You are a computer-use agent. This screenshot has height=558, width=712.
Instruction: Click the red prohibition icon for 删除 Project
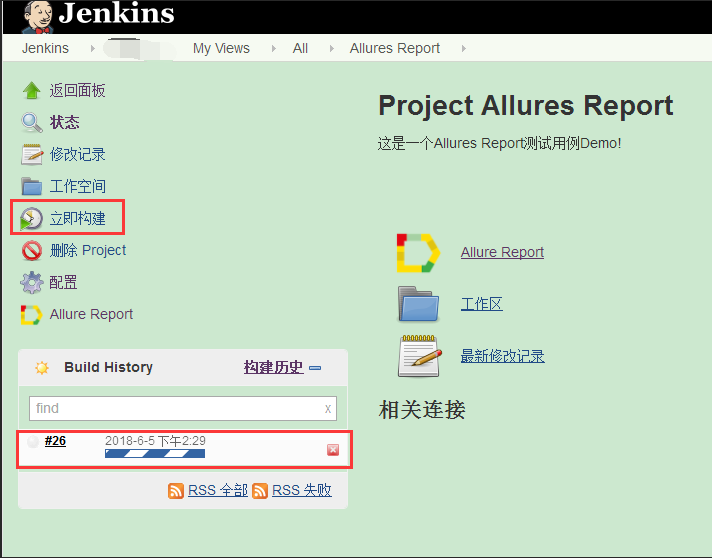tap(32, 251)
